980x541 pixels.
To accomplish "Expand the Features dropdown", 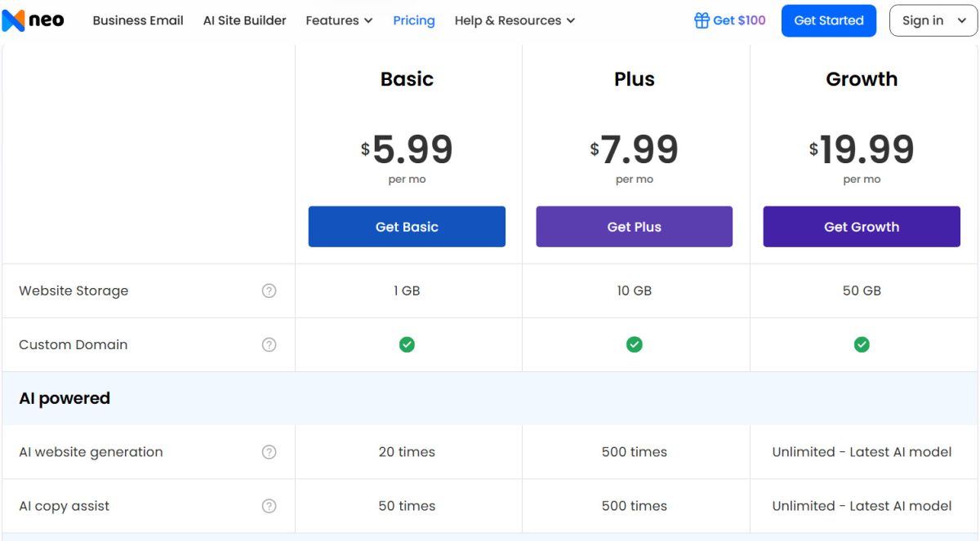I will pos(339,20).
